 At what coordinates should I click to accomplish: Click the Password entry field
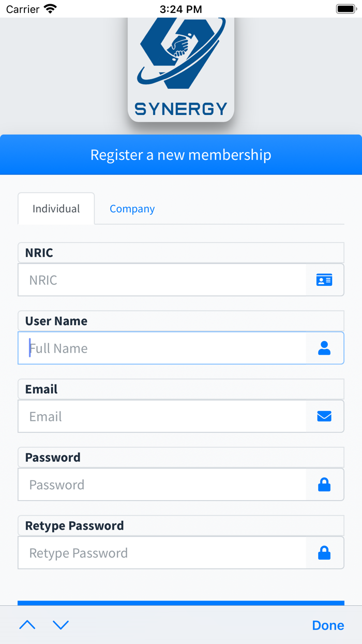(155, 485)
